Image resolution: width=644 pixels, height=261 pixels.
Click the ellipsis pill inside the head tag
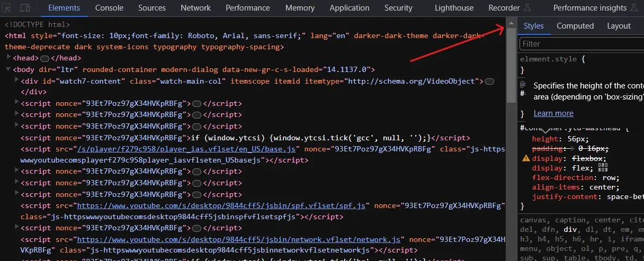[45, 58]
